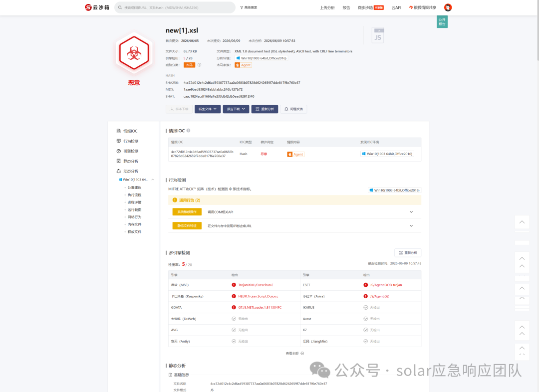Expand the 调用COM相关API behavior row
Viewport: 539px width, 392px height.
tap(411, 212)
